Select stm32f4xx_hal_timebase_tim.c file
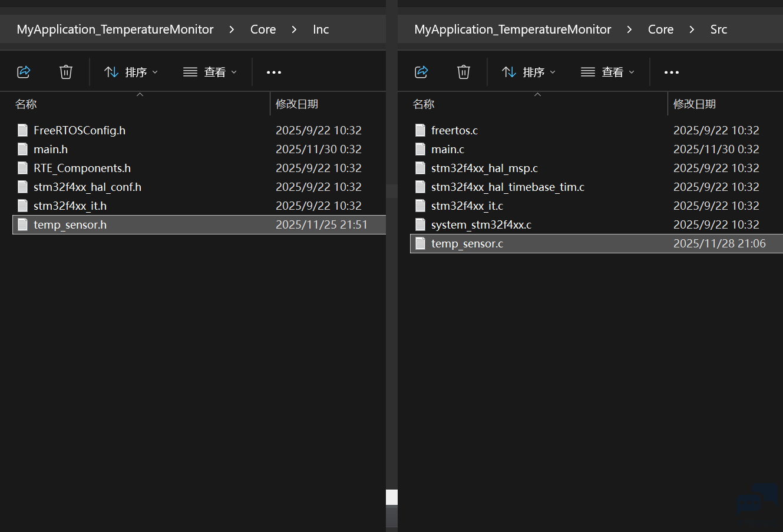The height and width of the screenshot is (532, 783). [x=507, y=187]
